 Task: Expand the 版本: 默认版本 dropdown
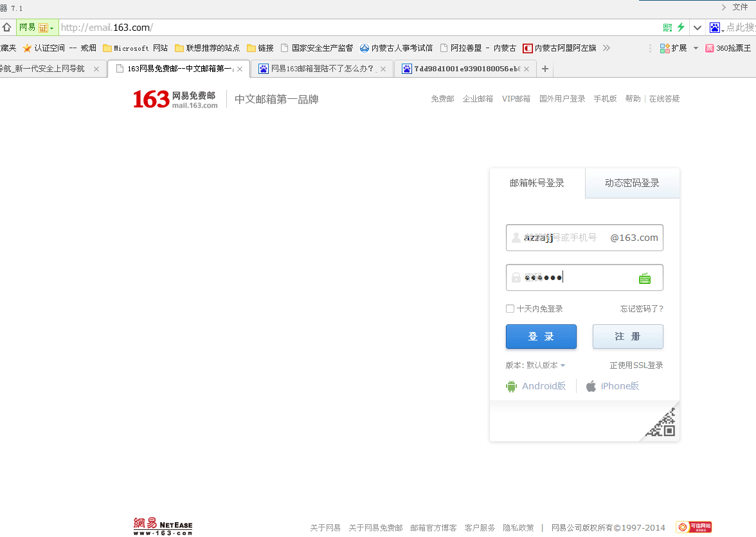pos(535,365)
